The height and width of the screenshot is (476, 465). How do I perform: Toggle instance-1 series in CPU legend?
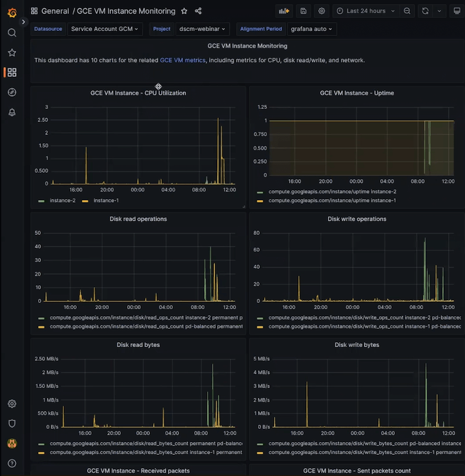pos(106,200)
